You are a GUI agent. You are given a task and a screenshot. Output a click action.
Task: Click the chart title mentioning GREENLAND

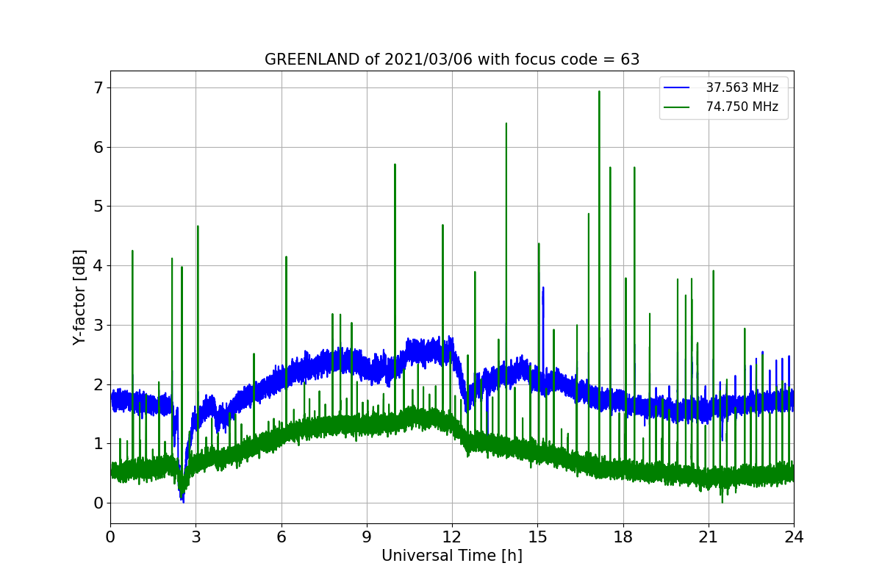[452, 60]
